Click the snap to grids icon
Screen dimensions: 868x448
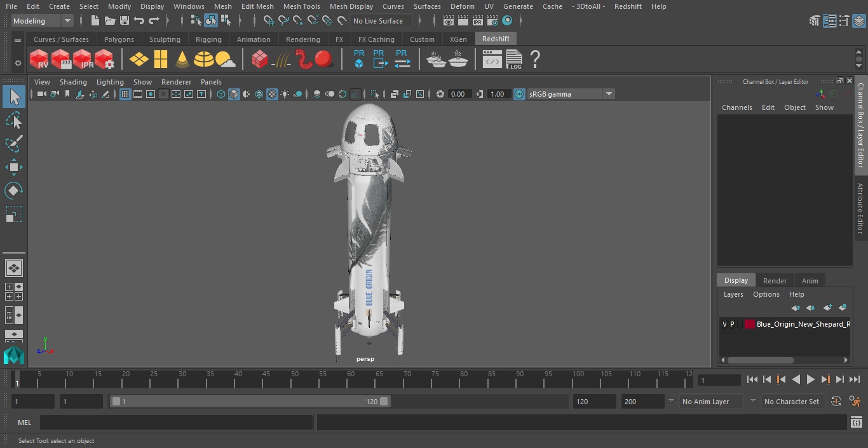269,21
